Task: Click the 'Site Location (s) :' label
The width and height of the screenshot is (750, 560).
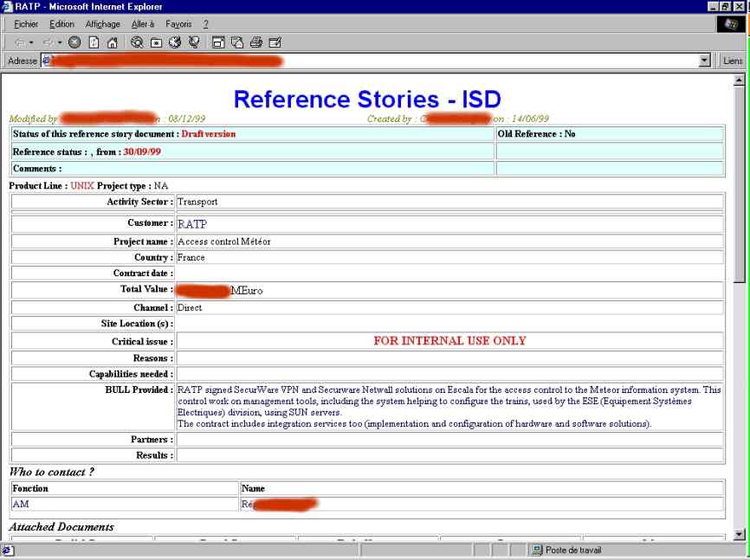Action: 137,324
